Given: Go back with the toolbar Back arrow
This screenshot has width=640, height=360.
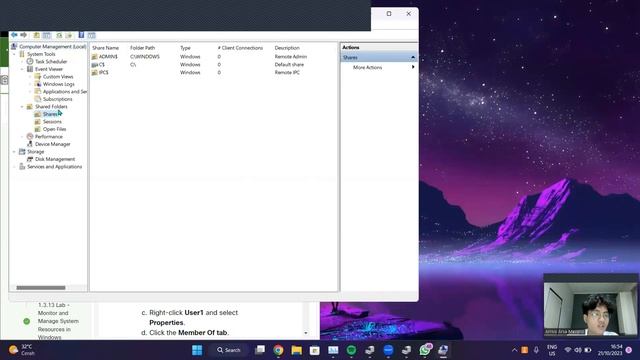Looking at the screenshot, I should (x=14, y=35).
